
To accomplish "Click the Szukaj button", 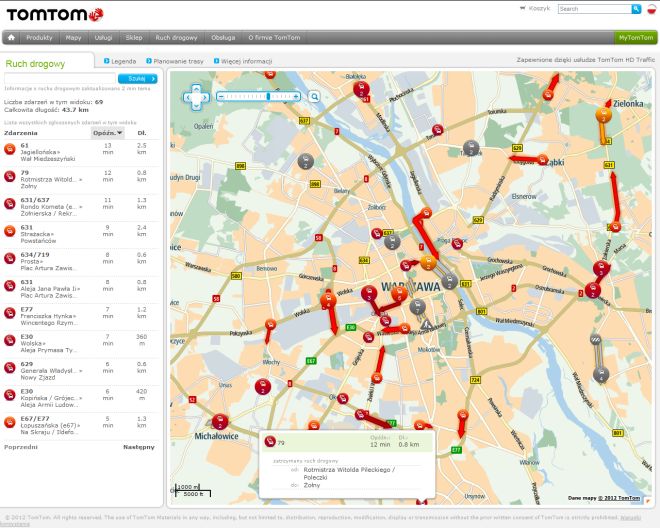I will pyautogui.click(x=138, y=79).
